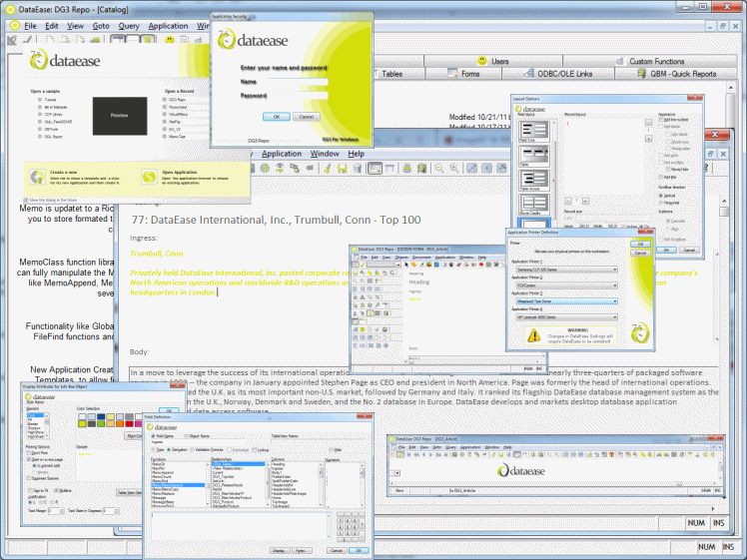Select the Vertical scrollbar direction radio

pyautogui.click(x=661, y=196)
